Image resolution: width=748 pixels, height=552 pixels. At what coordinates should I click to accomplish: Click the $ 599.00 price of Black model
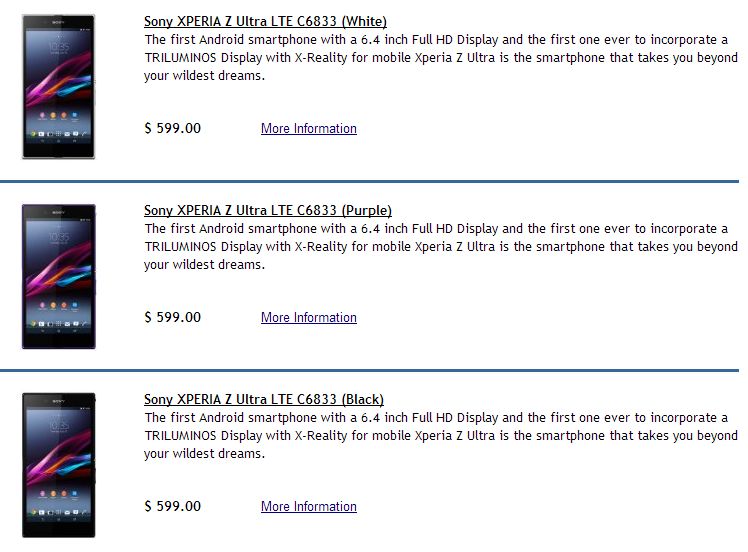(x=172, y=506)
